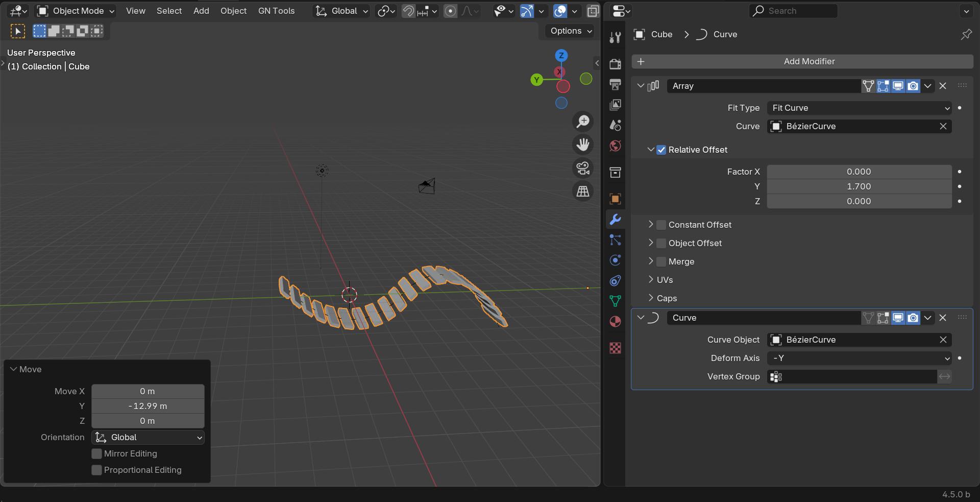Open the GN Tools menu

(x=276, y=11)
